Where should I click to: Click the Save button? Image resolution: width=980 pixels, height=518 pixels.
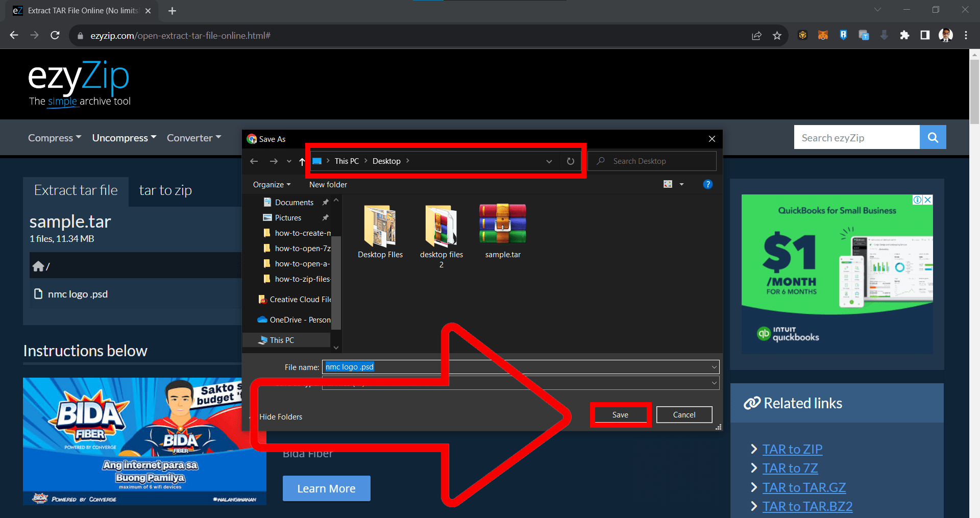[620, 414]
